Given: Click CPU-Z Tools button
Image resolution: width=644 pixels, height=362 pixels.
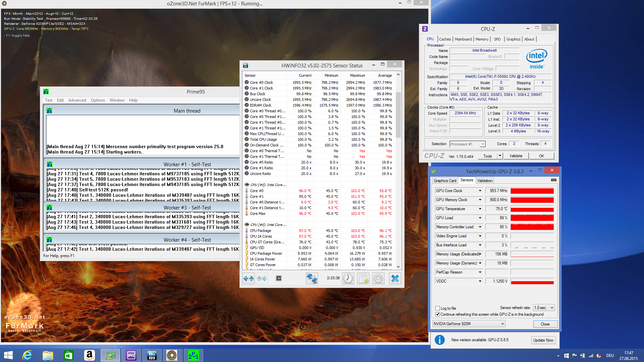Looking at the screenshot, I should point(488,156).
